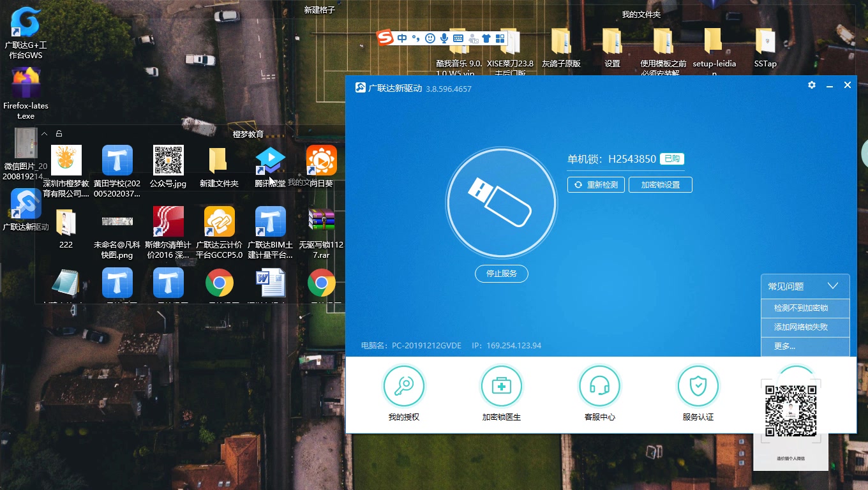Open the Sogou emoji smiley icon
This screenshot has width=868, height=490.
pyautogui.click(x=430, y=38)
